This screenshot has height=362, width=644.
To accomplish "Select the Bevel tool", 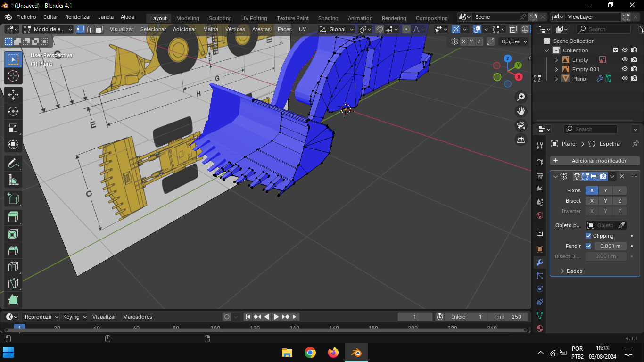I will point(13,250).
